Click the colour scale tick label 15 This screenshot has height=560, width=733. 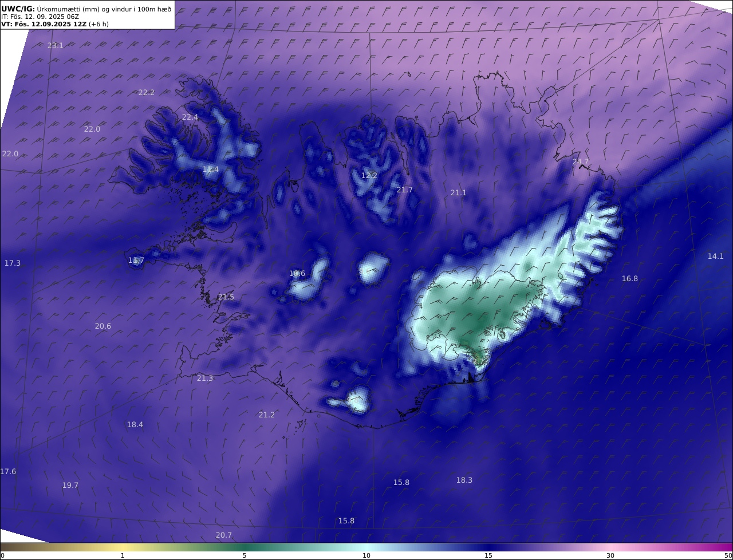[x=488, y=555]
